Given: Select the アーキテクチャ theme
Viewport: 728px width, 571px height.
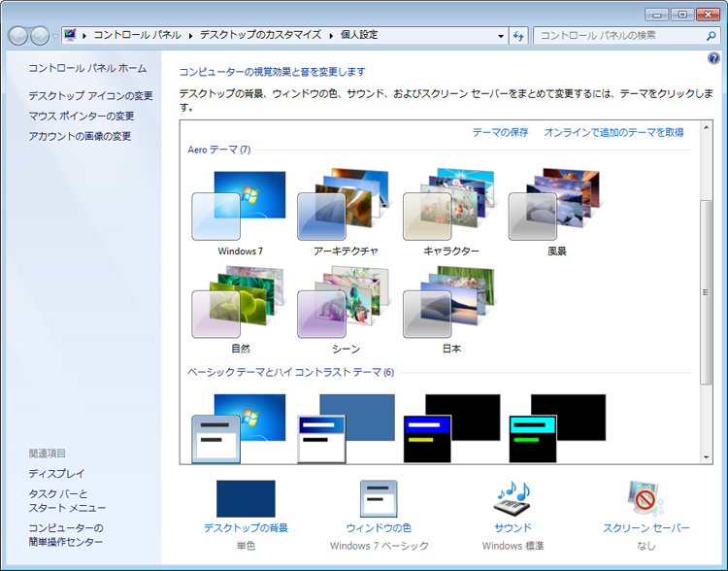Looking at the screenshot, I should [345, 212].
